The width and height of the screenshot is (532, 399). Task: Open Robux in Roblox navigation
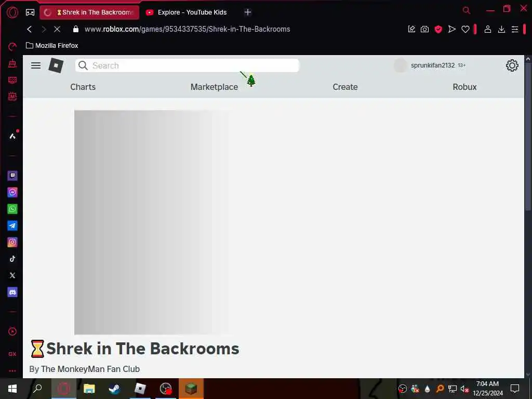pyautogui.click(x=464, y=87)
